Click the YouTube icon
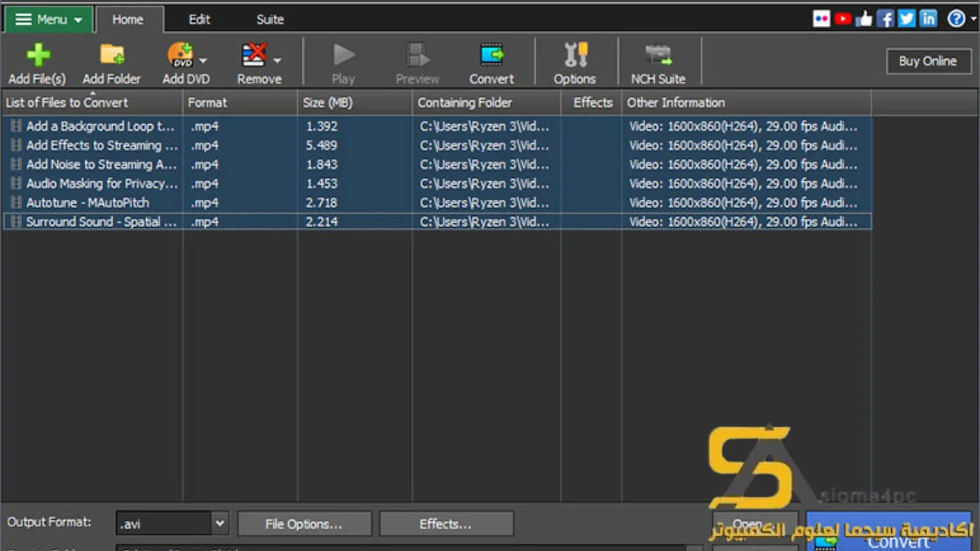980x551 pixels. pyautogui.click(x=843, y=19)
